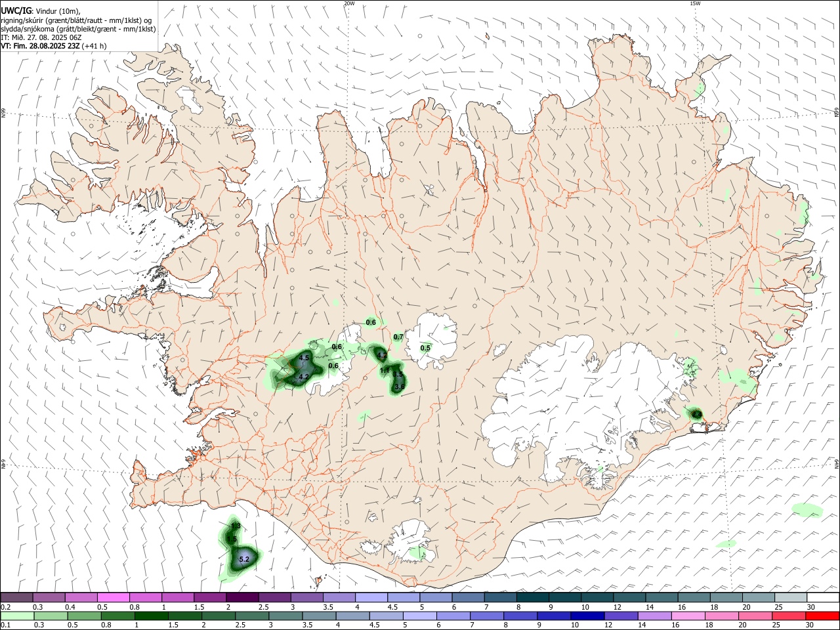Viewport: 840px width, 630px height.
Task: Pick the dark teal swatch at 9 on the upper scale
Action: coord(564,598)
